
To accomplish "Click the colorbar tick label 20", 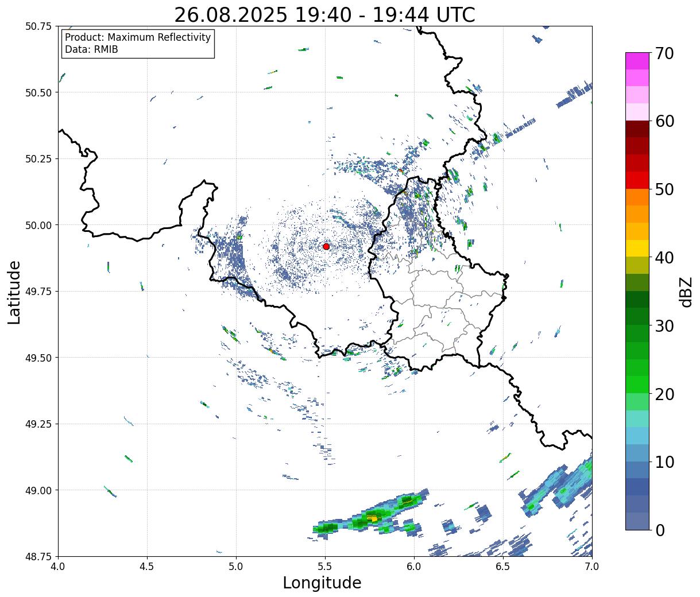I will click(664, 394).
